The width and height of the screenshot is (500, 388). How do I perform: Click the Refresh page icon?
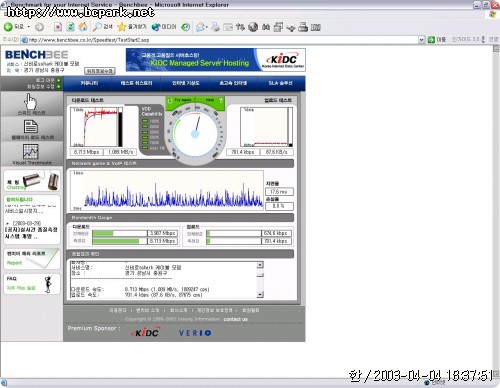coord(71,27)
